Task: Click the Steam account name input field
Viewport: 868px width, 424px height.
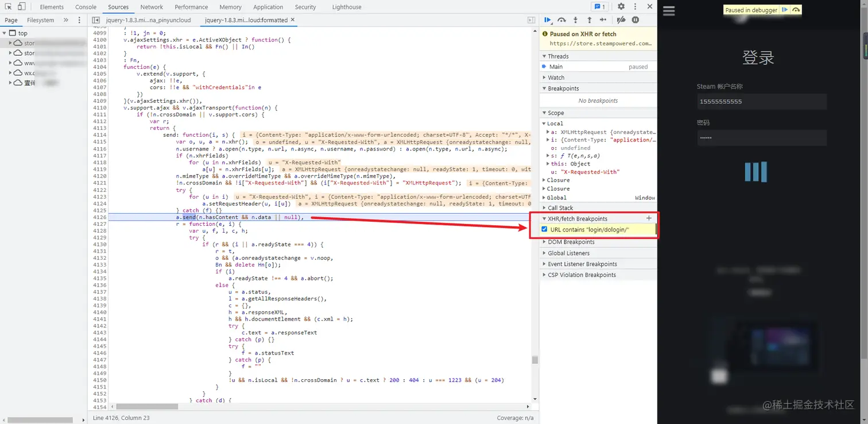Action: point(762,102)
